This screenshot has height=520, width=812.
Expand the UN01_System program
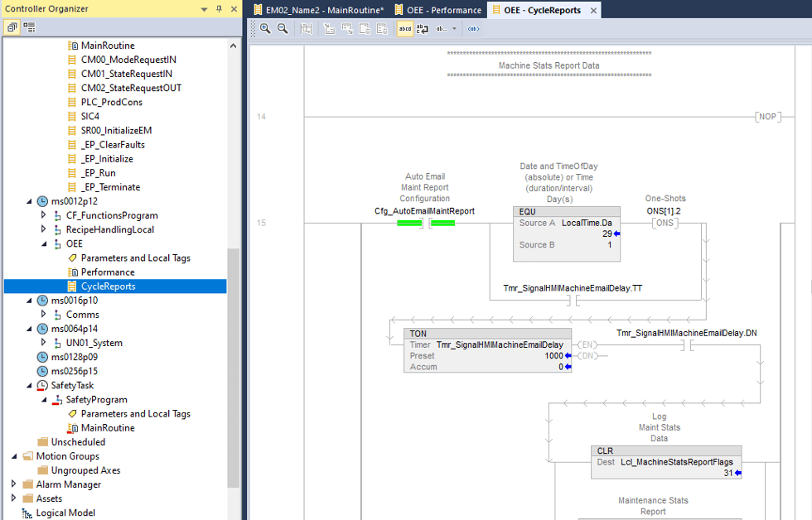point(43,342)
